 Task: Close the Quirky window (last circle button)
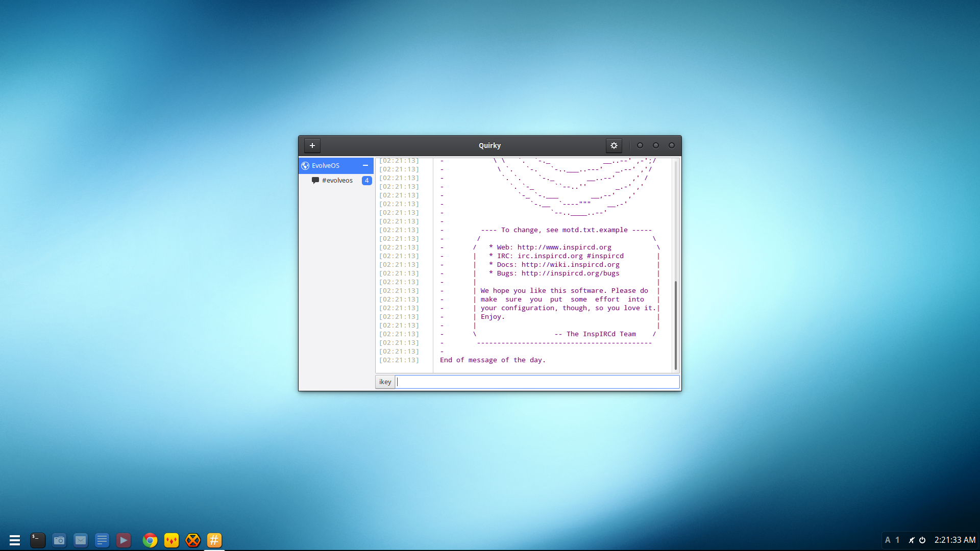coord(672,145)
